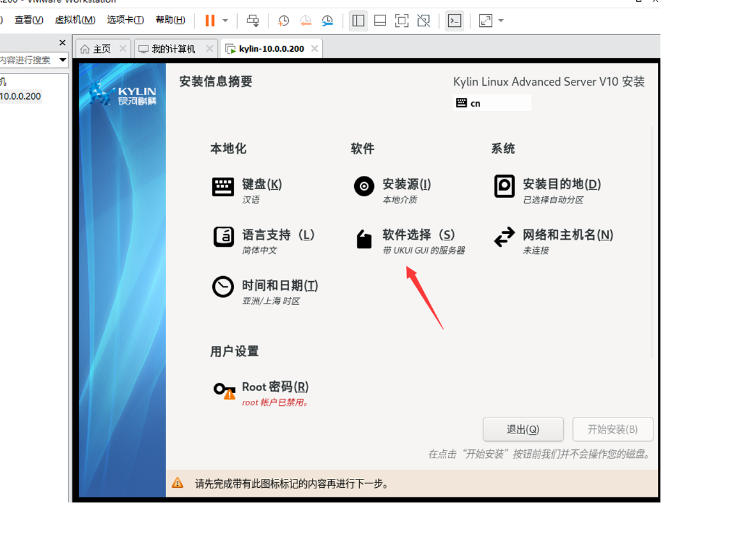748x560 pixels.
Task: Click the 开始安装(B) button
Action: 612,430
